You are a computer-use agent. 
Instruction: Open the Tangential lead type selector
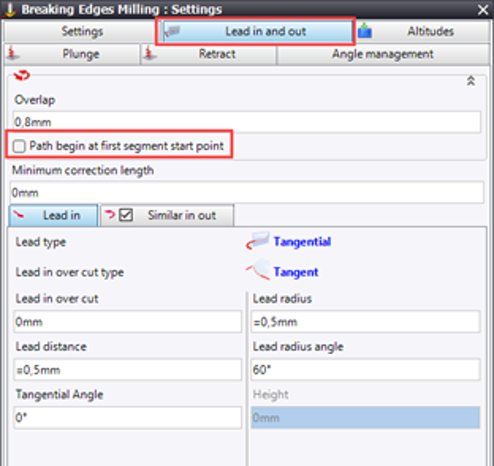click(x=302, y=241)
